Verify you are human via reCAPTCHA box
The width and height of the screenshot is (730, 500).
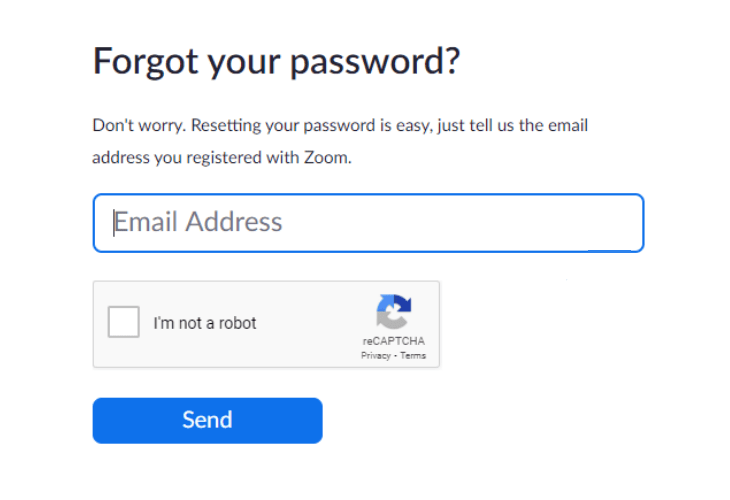coord(124,323)
